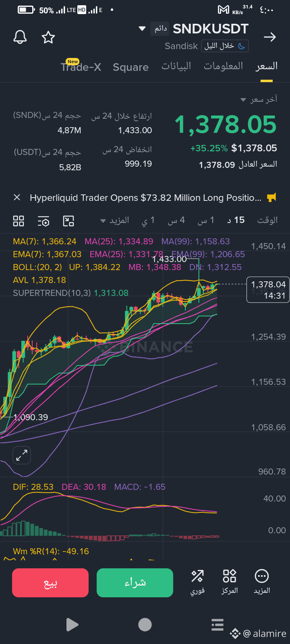Select the 1 hour timeframe
290x644 pixels.
(x=206, y=221)
